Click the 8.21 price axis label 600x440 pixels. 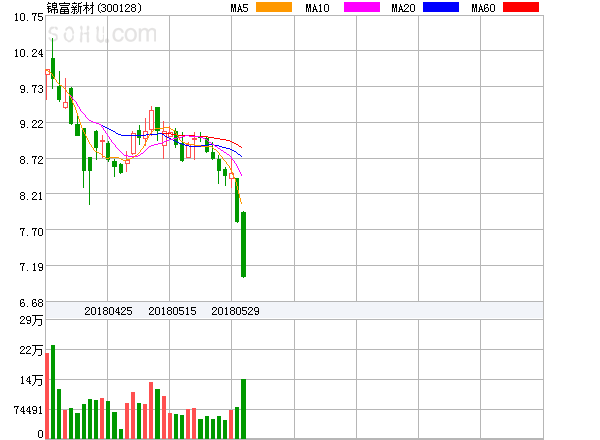(31, 196)
